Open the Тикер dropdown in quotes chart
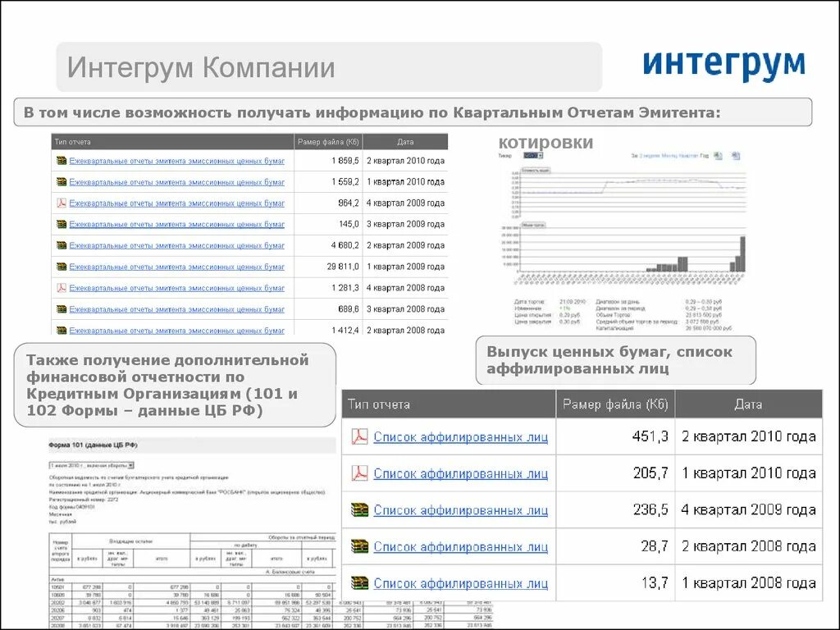840x630 pixels. (x=533, y=155)
